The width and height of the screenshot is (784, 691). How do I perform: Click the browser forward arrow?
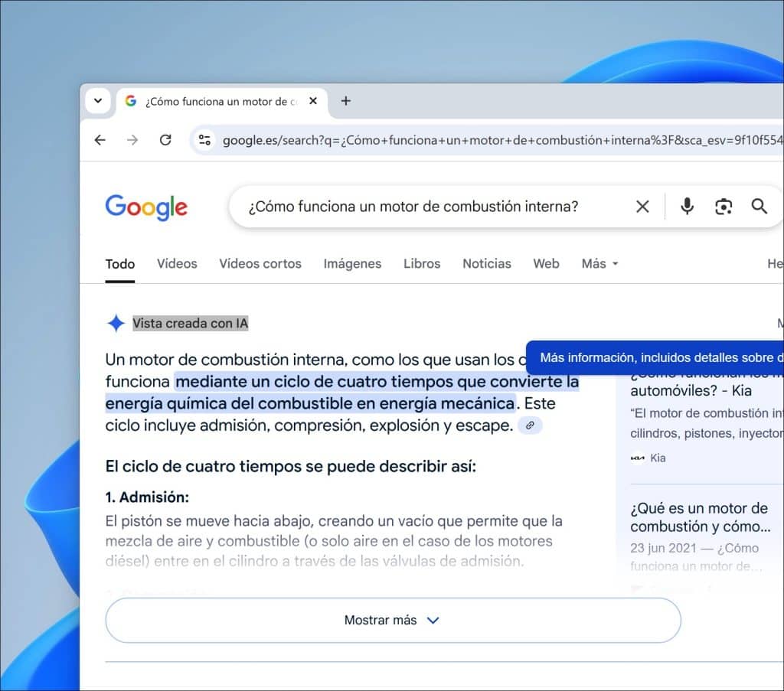click(132, 140)
